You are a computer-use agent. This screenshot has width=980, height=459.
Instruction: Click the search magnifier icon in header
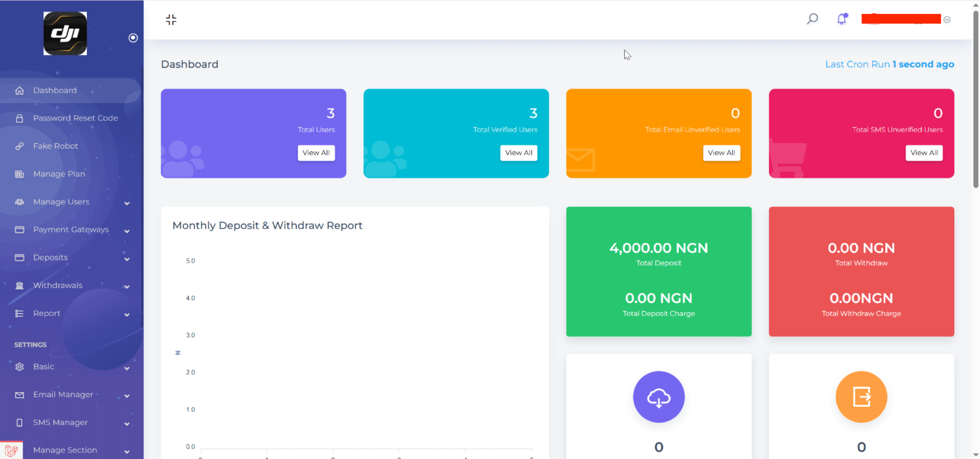(812, 19)
